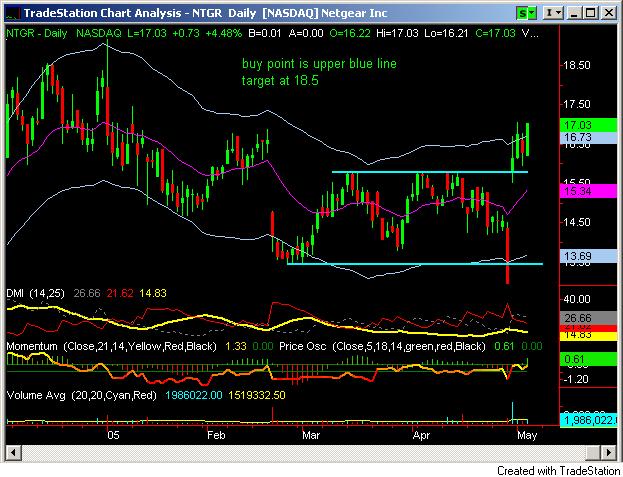Click the TradeStation chart icon in title bar
The image size is (623, 477).
coord(12,14)
